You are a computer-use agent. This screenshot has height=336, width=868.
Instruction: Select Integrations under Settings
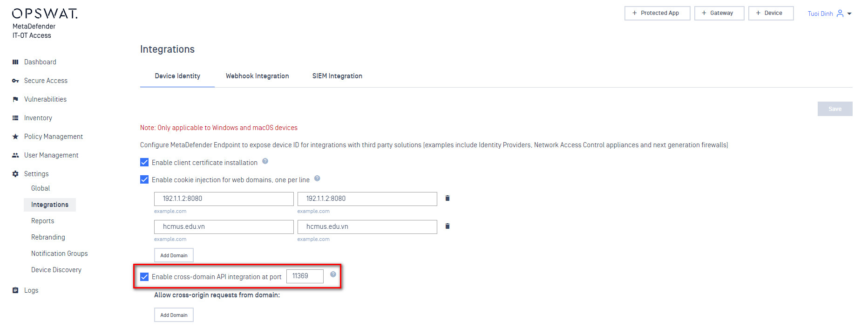coord(50,205)
